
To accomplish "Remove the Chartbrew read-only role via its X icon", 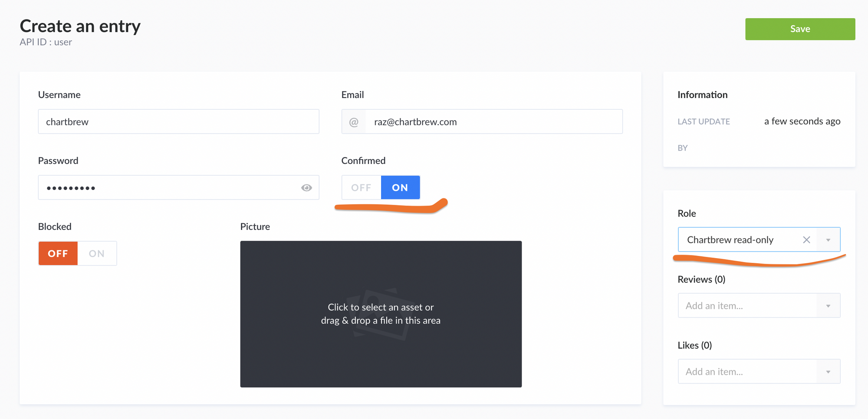I will pyautogui.click(x=807, y=239).
